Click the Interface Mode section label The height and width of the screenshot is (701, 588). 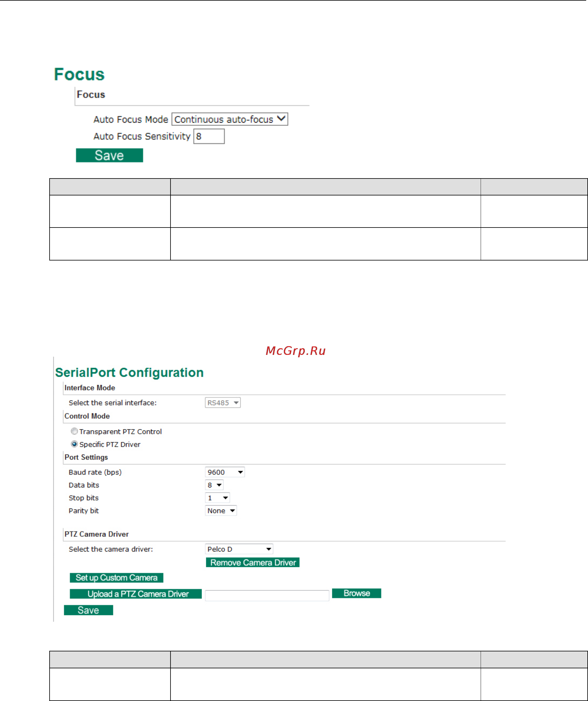(x=90, y=388)
